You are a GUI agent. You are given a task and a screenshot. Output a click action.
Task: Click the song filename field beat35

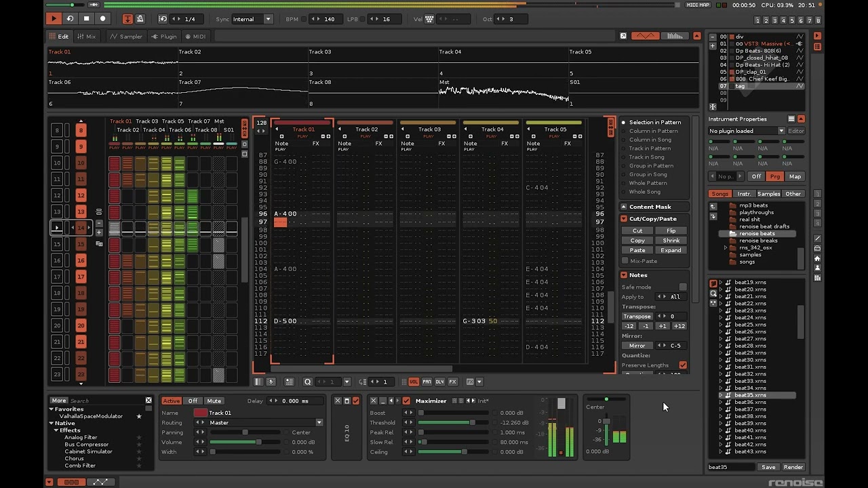click(x=731, y=467)
